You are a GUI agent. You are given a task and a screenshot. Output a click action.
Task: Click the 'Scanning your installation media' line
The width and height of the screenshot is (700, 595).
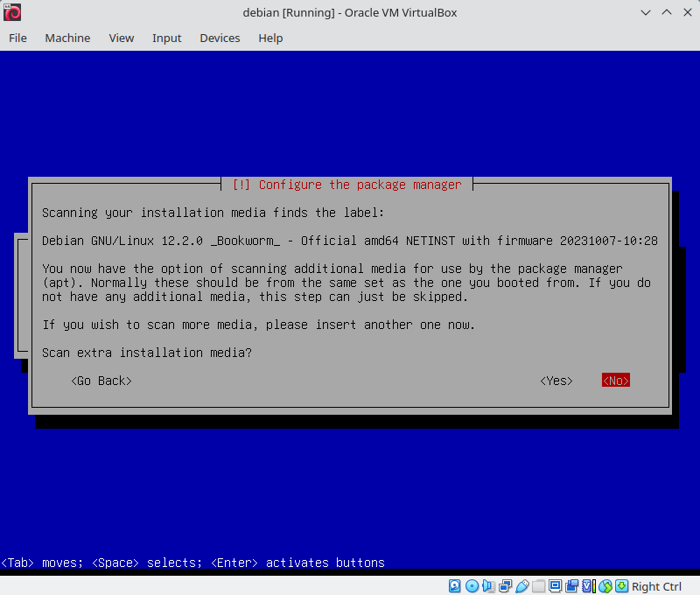[x=213, y=213]
